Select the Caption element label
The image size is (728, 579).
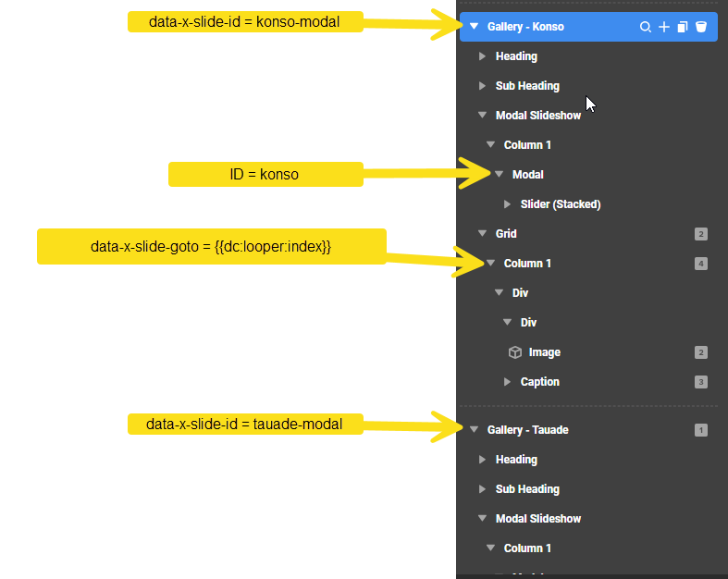[x=539, y=382]
